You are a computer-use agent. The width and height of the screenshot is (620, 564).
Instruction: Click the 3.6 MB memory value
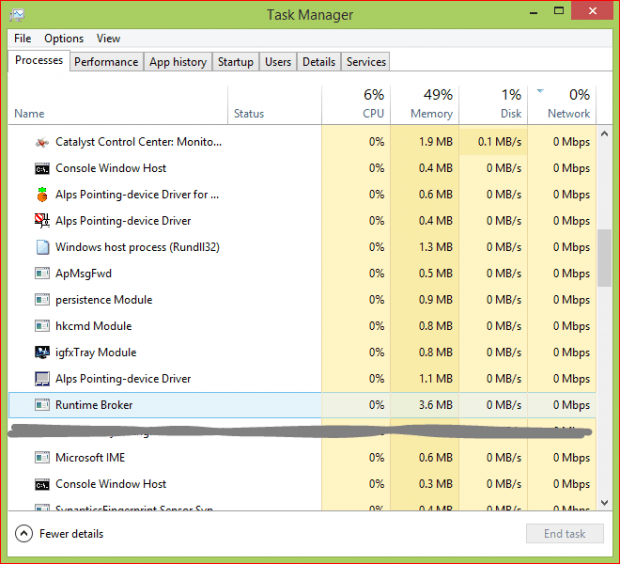435,405
